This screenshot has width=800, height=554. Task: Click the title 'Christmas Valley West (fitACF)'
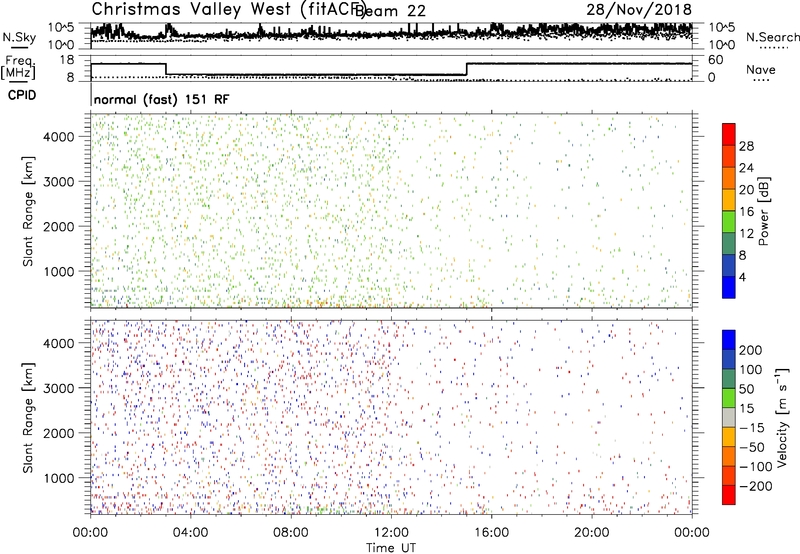click(229, 9)
